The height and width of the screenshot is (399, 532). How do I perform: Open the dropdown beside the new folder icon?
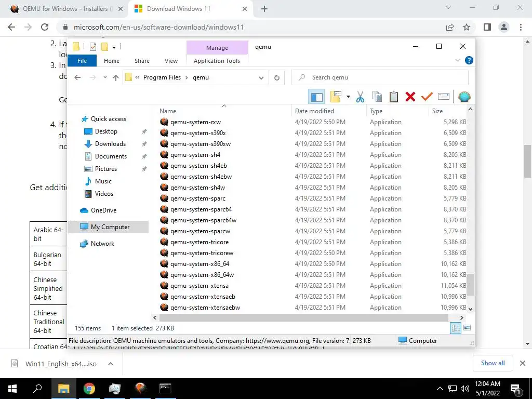pyautogui.click(x=348, y=97)
